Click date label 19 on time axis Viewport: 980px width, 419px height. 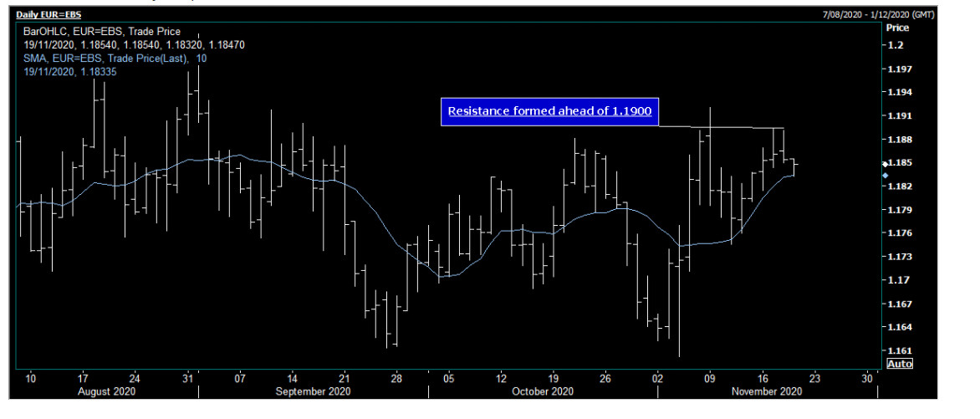click(x=553, y=378)
